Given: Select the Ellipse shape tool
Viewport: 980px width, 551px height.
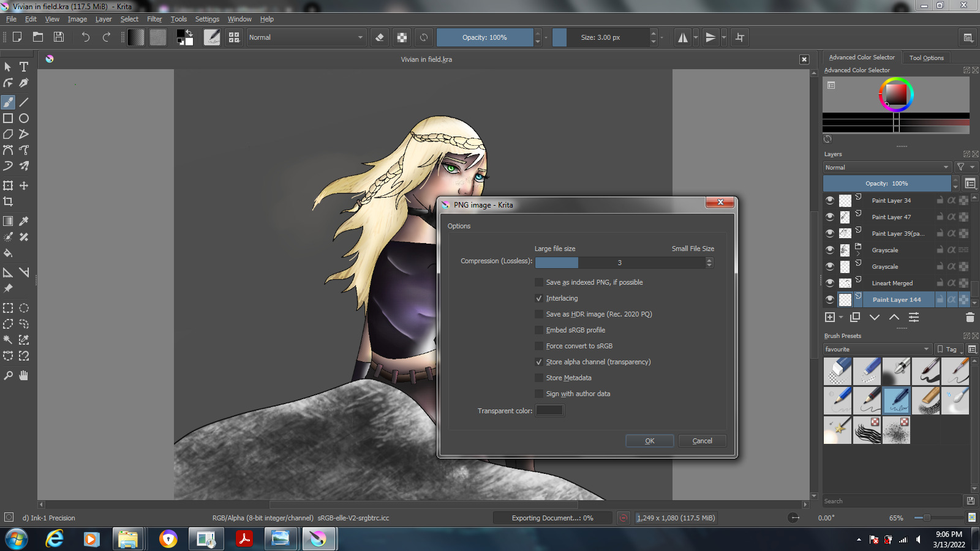Looking at the screenshot, I should click(x=24, y=118).
